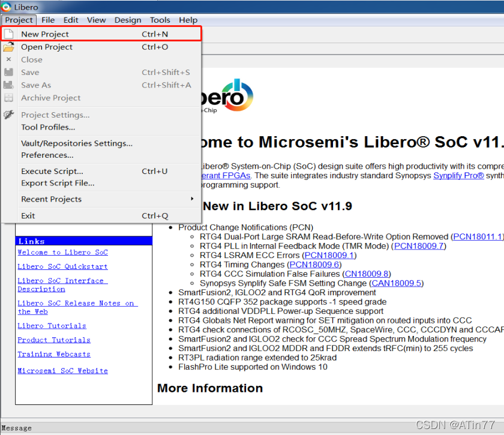
Task: Click the Libero app icon in title bar
Action: (6, 7)
